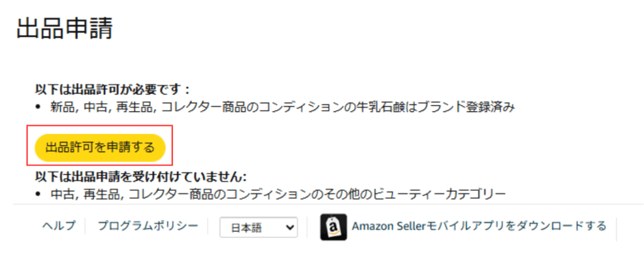The image size is (644, 264).
Task: Click the 以下は出品申請を受け付けていません heading text
Action: [141, 176]
